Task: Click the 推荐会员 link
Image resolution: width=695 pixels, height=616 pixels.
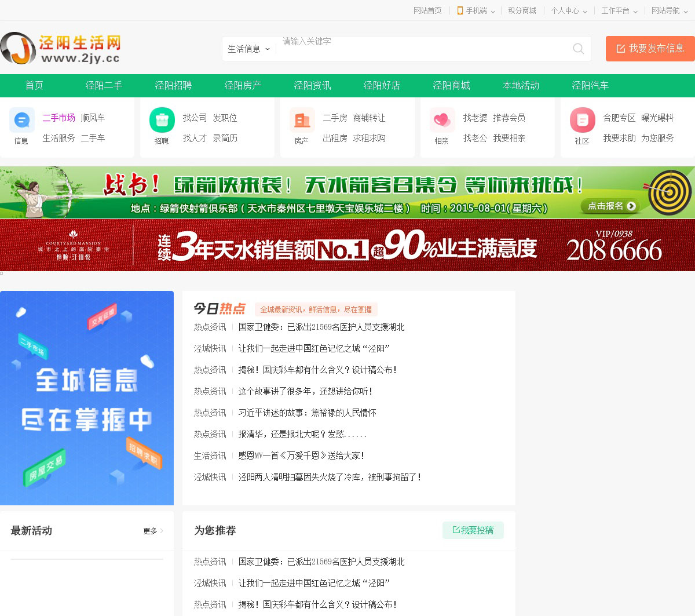Action: 509,118
